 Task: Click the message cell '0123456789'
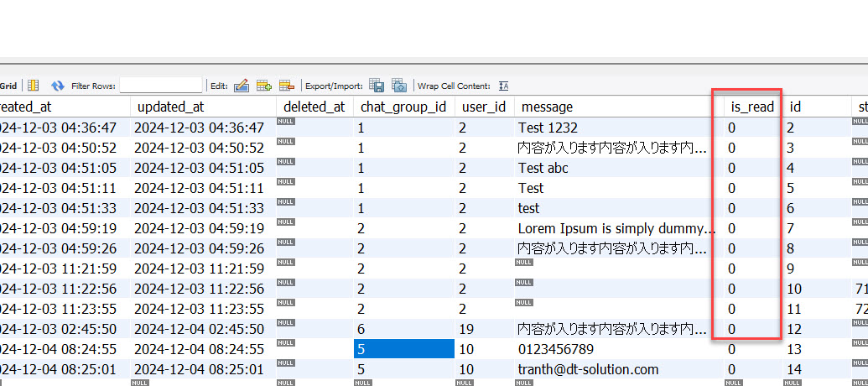pyautogui.click(x=556, y=349)
